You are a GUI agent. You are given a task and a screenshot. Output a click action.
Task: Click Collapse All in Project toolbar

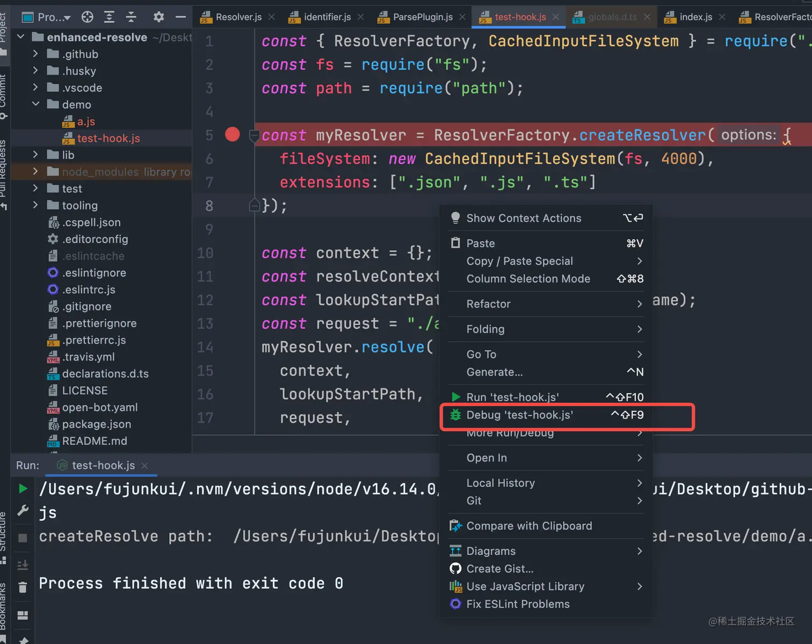point(131,17)
